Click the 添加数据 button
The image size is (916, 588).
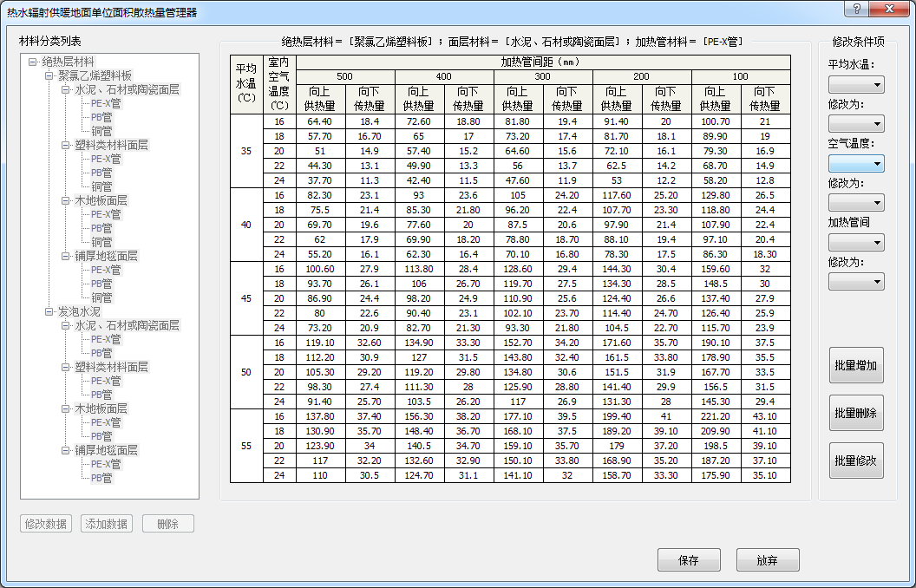point(107,524)
